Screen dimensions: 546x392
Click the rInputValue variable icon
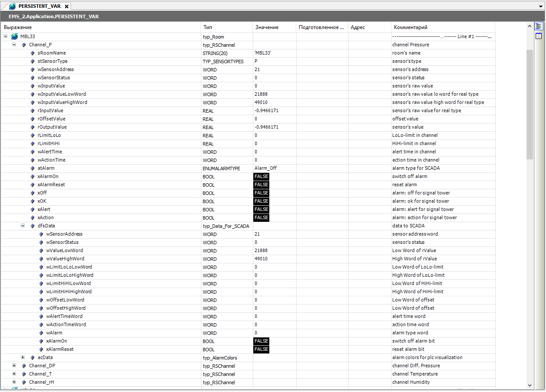click(x=32, y=110)
